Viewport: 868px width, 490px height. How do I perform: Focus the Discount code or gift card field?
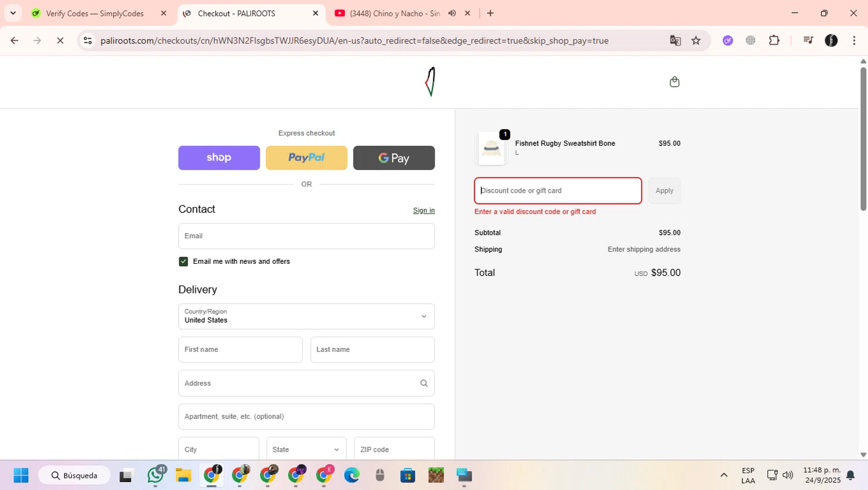[558, 191]
